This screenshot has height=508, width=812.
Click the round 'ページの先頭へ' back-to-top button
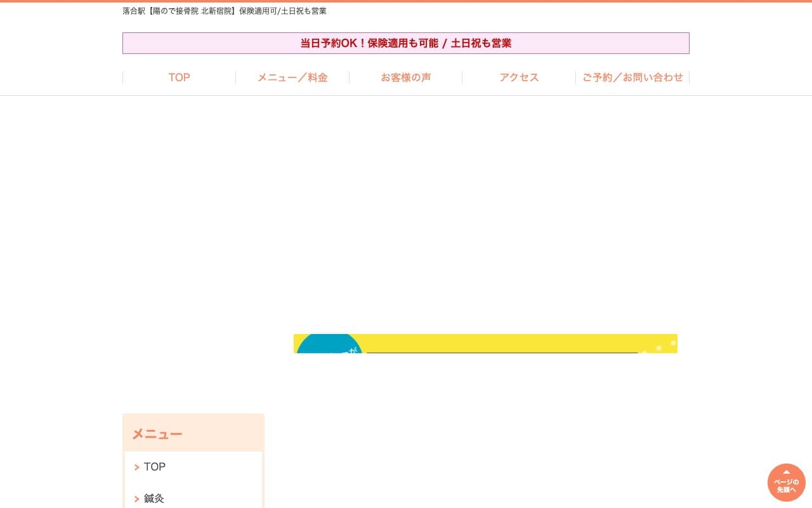[786, 483]
